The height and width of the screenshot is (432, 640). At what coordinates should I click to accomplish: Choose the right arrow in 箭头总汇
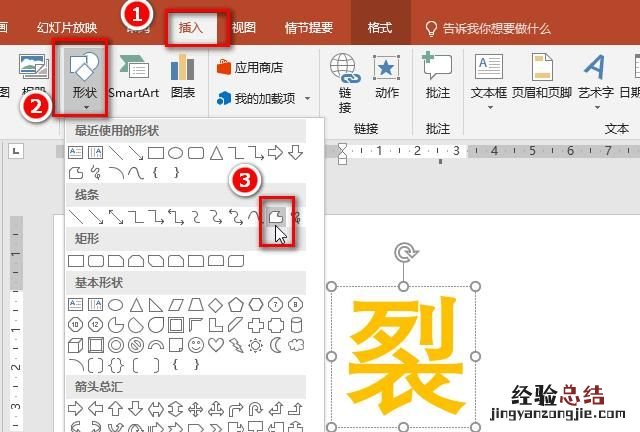coord(76,408)
